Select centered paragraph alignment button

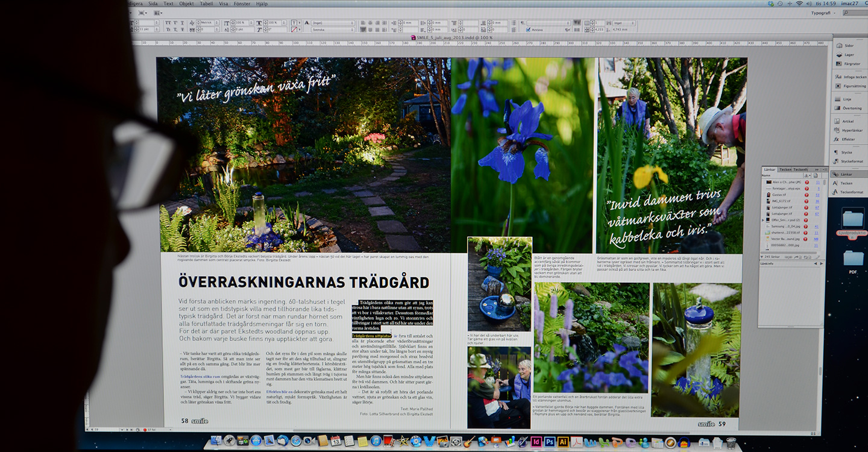pyautogui.click(x=370, y=22)
